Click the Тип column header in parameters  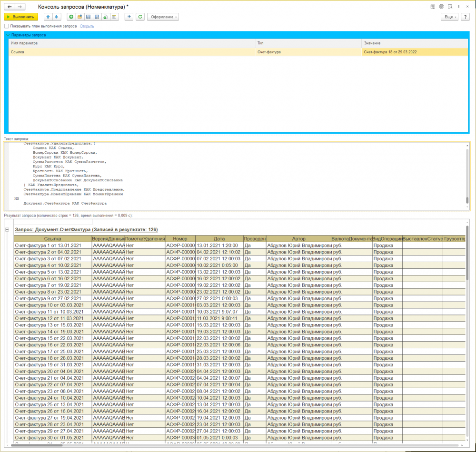[308, 43]
